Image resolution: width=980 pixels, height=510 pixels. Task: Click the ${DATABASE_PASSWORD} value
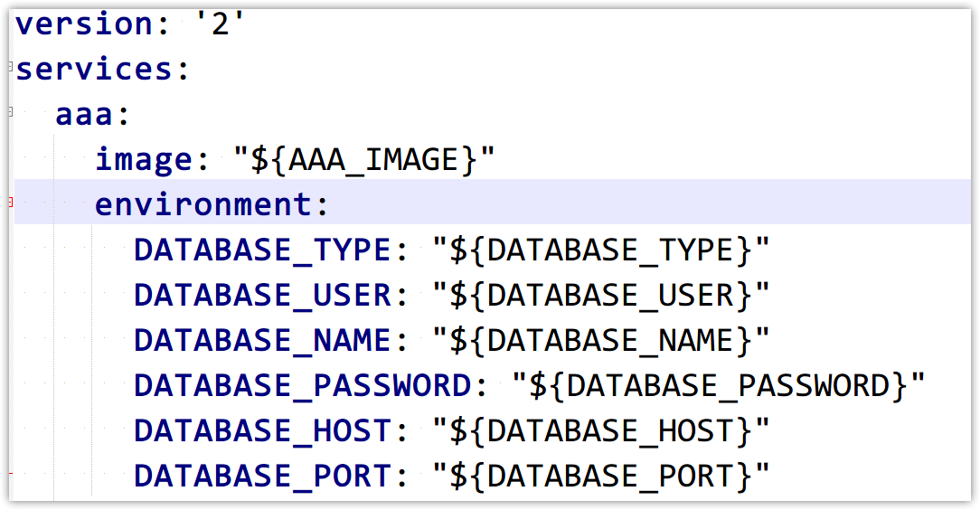[x=719, y=385]
